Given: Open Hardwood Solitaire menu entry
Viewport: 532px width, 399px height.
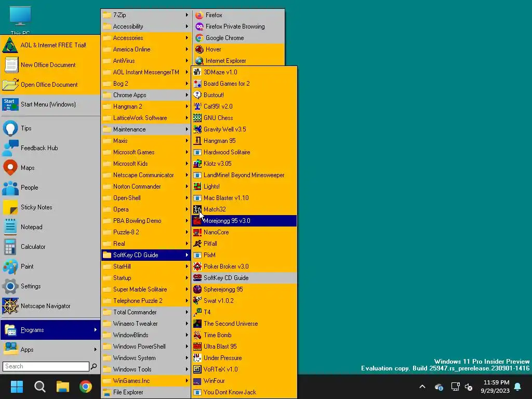Looking at the screenshot, I should click(x=244, y=152).
